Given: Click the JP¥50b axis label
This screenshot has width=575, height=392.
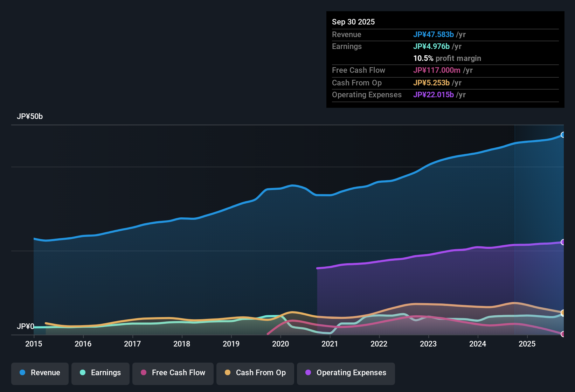Looking at the screenshot, I should [30, 117].
